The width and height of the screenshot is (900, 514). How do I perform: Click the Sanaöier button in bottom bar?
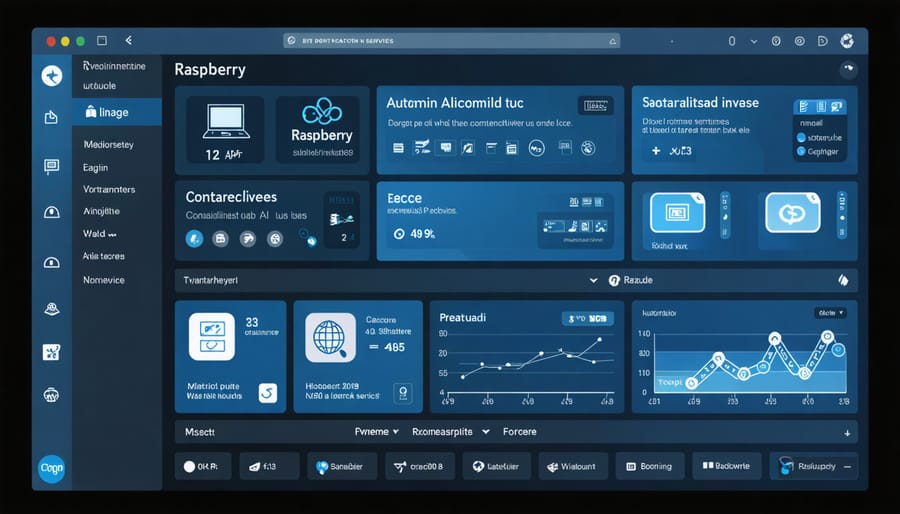342,466
